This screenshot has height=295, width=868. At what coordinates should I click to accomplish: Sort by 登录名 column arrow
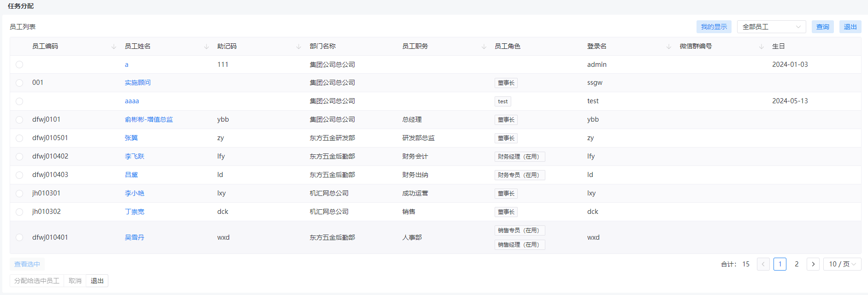[669, 47]
